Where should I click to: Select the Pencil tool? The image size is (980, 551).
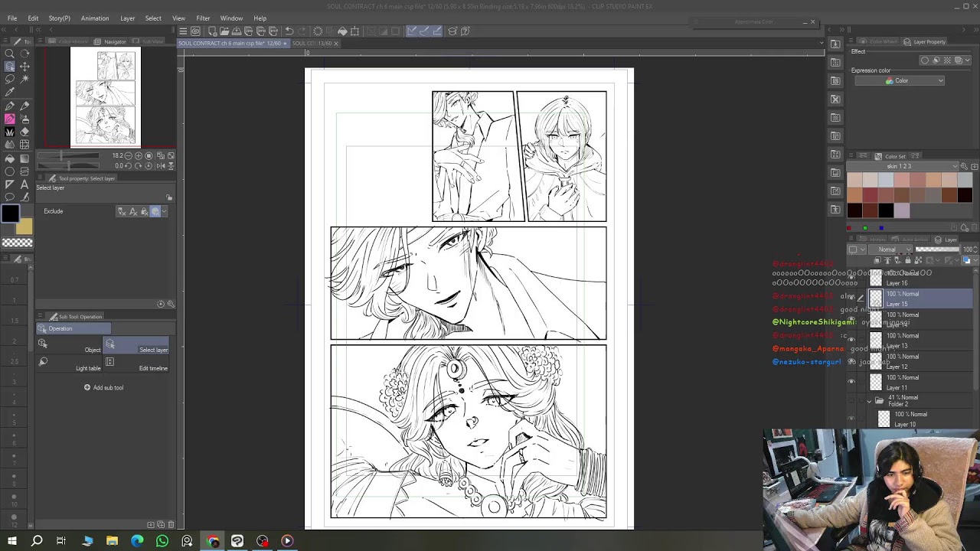point(24,106)
